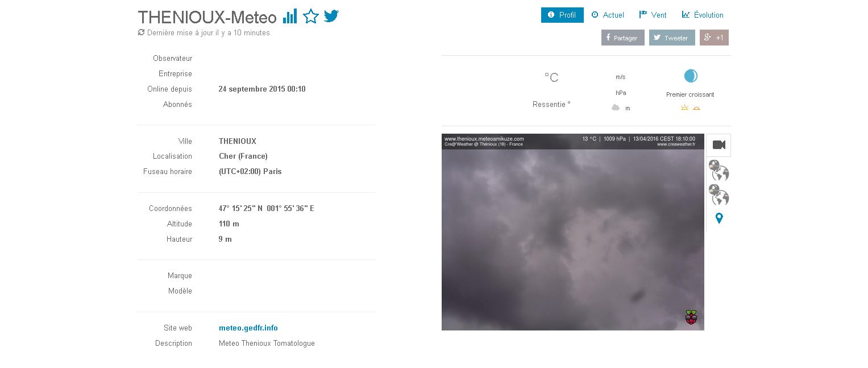
Task: Open the meteo.gedfr.info website link
Action: pos(248,328)
